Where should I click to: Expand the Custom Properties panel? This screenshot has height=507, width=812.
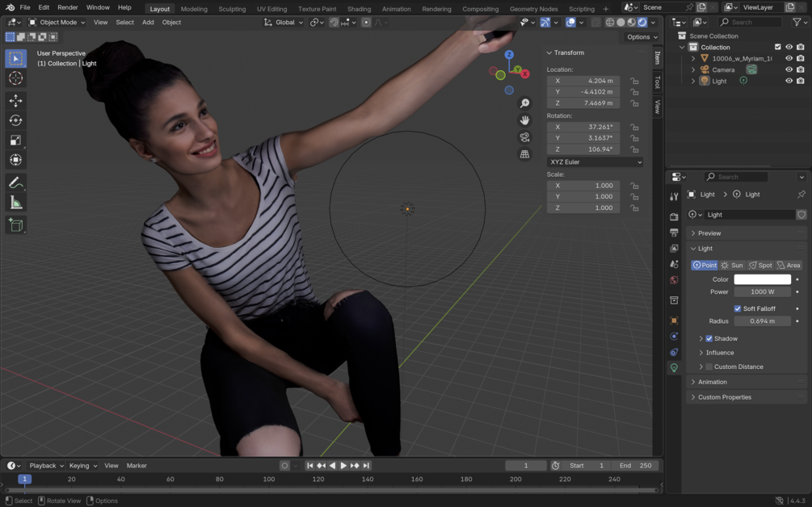724,397
